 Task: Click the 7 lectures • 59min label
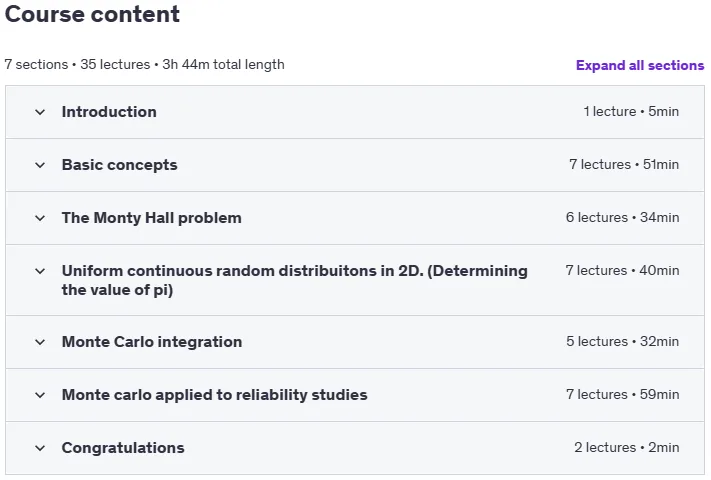tap(622, 394)
